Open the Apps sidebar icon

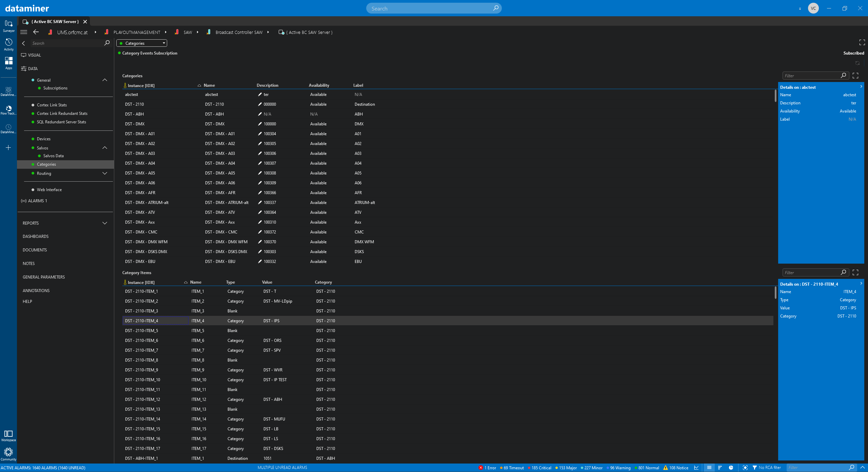coord(8,63)
